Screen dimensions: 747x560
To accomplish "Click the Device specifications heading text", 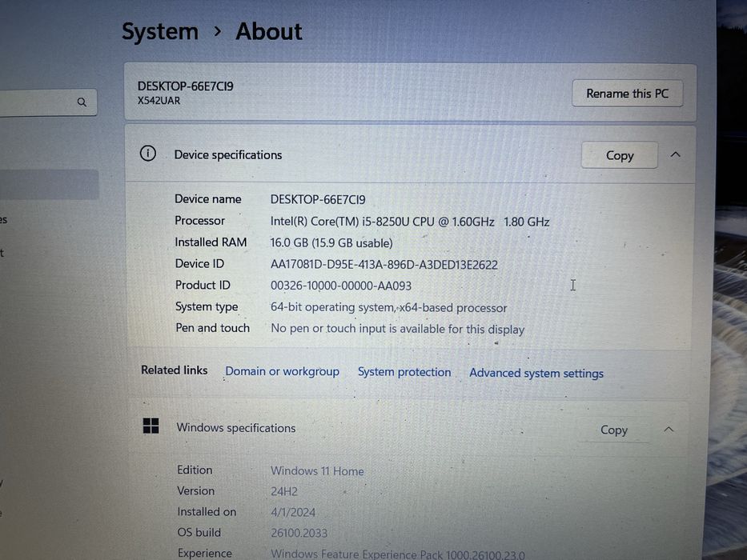I will (x=227, y=154).
